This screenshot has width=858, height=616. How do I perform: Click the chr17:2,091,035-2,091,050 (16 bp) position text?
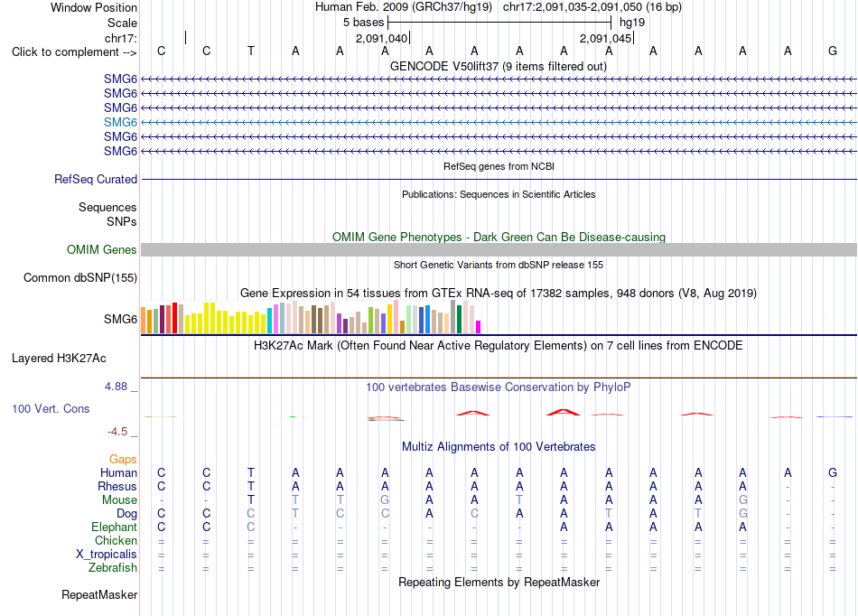[x=592, y=7]
